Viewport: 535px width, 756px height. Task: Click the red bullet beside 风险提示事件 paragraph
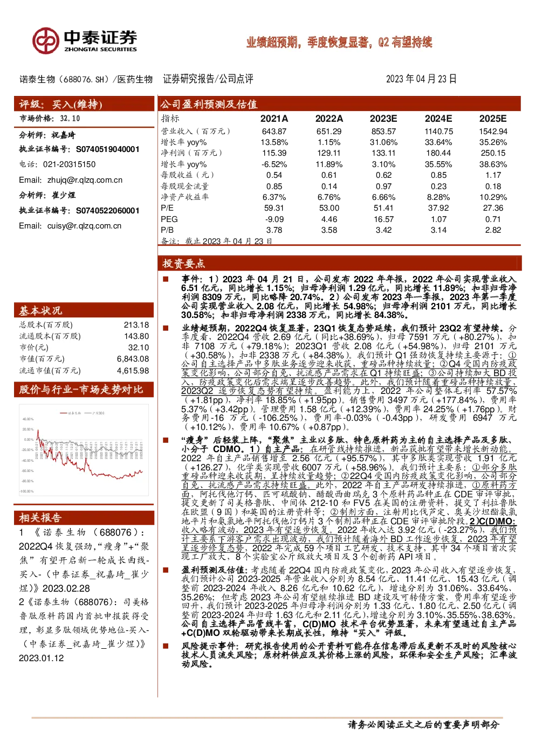[x=166, y=645]
